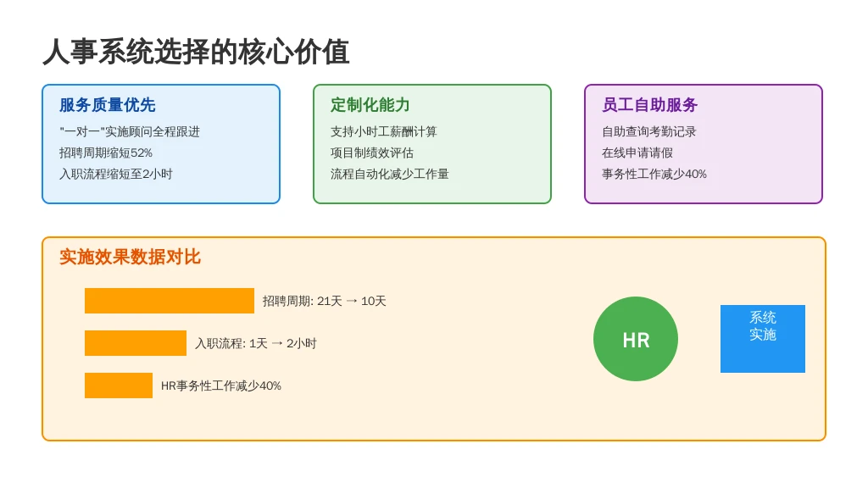Click the 支持小时工薪酬计算 text line
Viewport: 868px width, 488px height.
pyautogui.click(x=383, y=131)
